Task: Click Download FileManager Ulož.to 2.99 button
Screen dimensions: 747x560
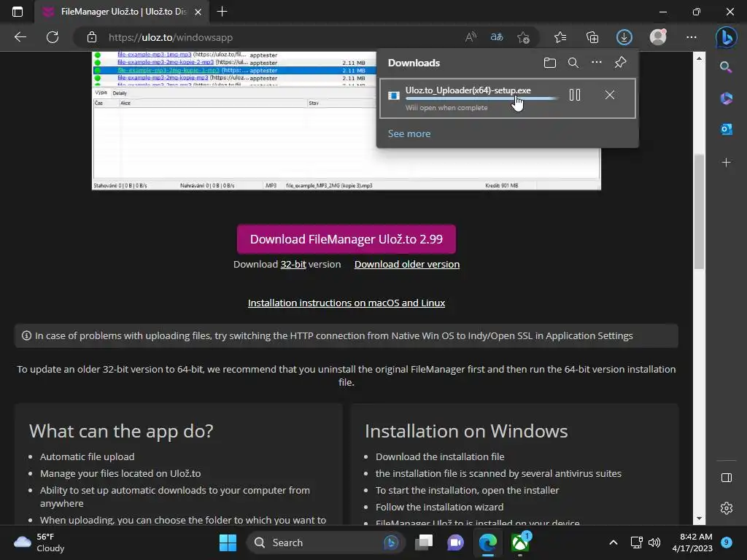Action: click(347, 239)
